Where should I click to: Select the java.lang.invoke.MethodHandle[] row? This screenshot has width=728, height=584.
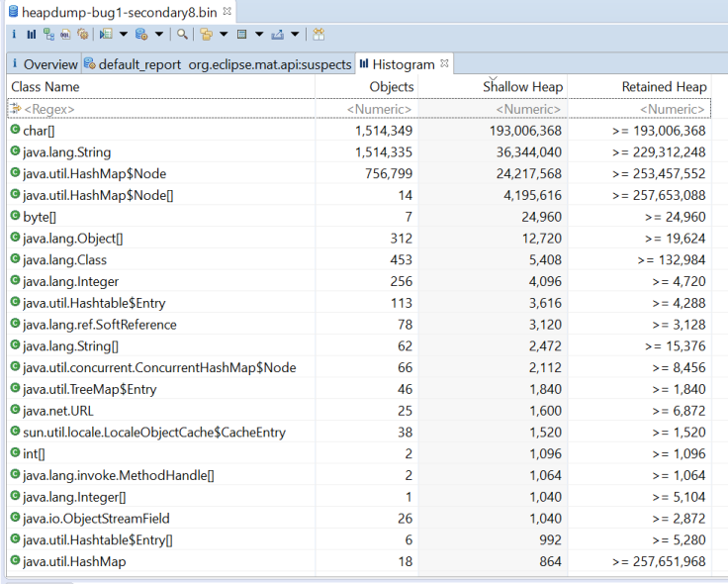(x=359, y=475)
